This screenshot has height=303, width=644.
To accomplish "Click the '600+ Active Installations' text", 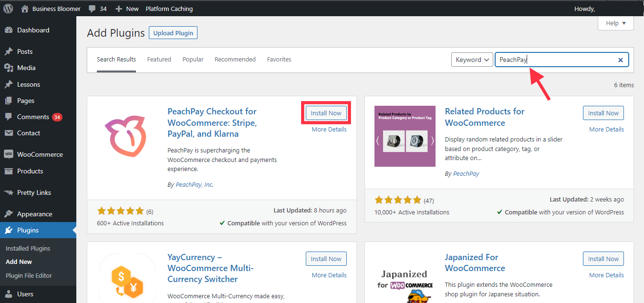I will 130,223.
